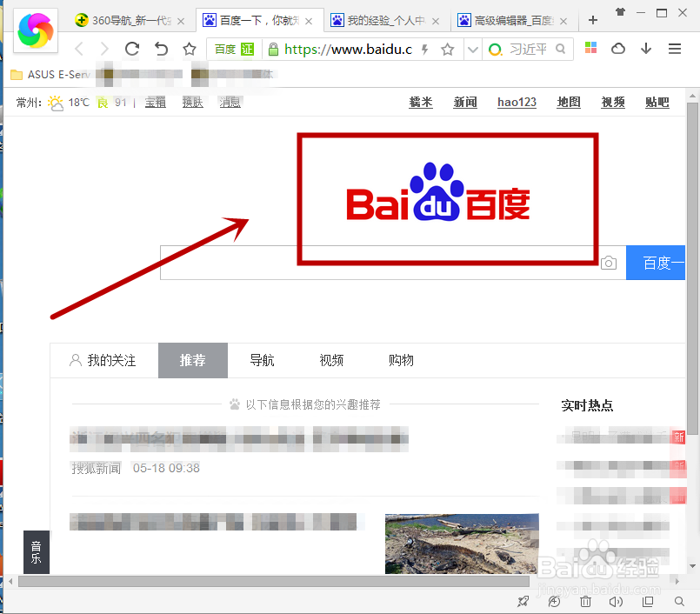The image size is (700, 614).
Task: Click the camera image search icon
Action: (608, 263)
